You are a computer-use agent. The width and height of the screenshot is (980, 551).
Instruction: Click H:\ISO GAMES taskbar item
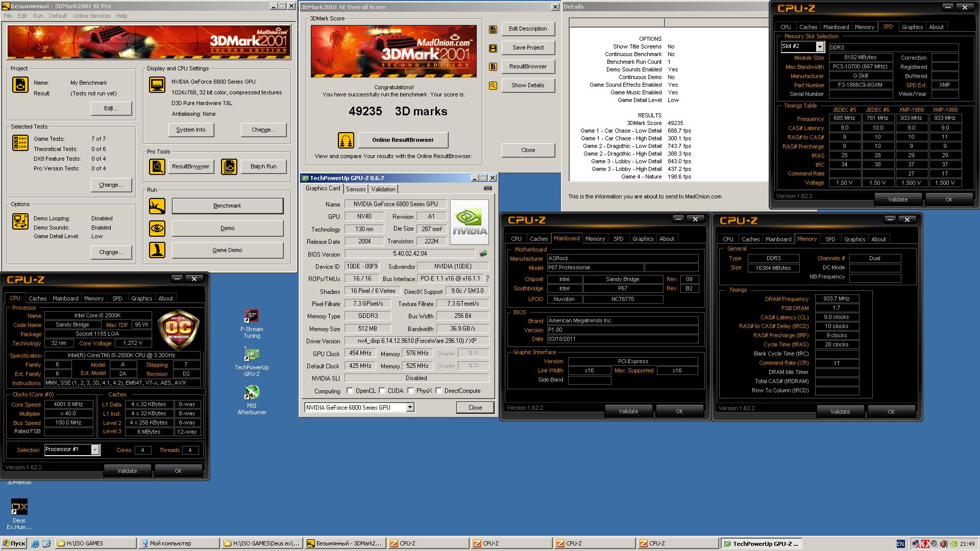click(95, 543)
